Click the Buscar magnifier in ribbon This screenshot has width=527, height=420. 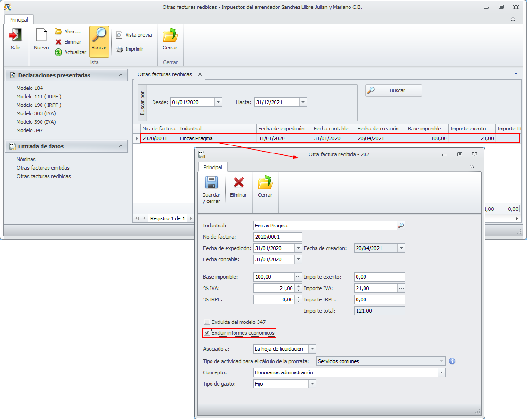pyautogui.click(x=99, y=36)
